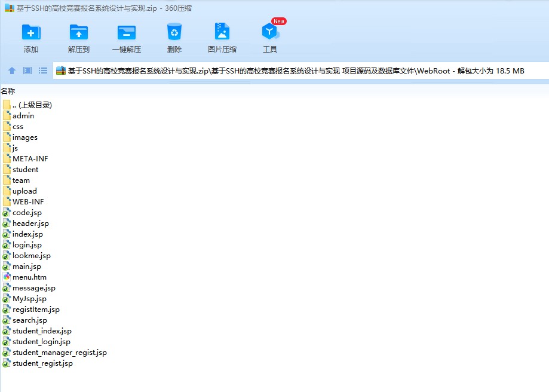Click the 解压到 (Extract to) icon
The width and height of the screenshot is (549, 392).
coord(79,33)
